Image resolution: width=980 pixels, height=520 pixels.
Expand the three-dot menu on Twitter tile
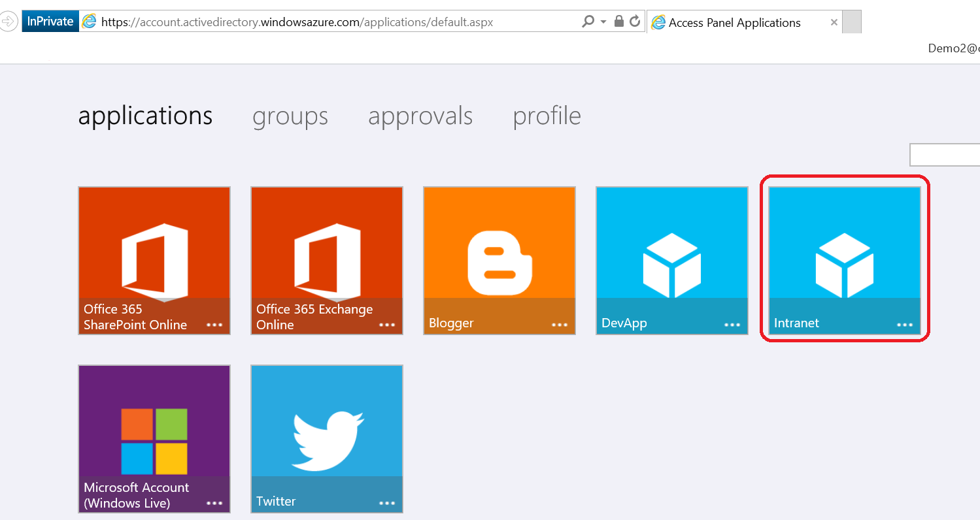tap(386, 503)
